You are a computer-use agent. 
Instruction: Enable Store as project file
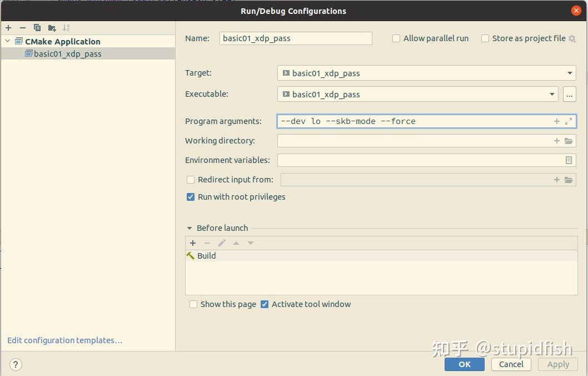coord(485,38)
